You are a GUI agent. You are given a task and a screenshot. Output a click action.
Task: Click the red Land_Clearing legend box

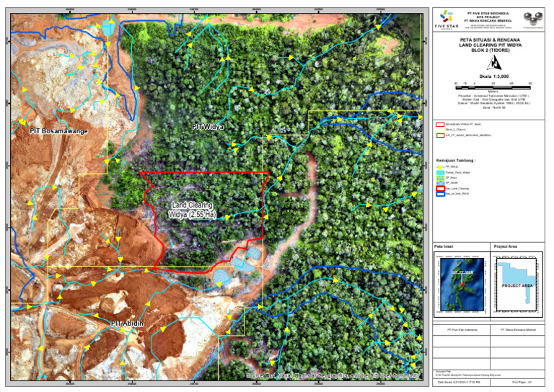click(440, 188)
